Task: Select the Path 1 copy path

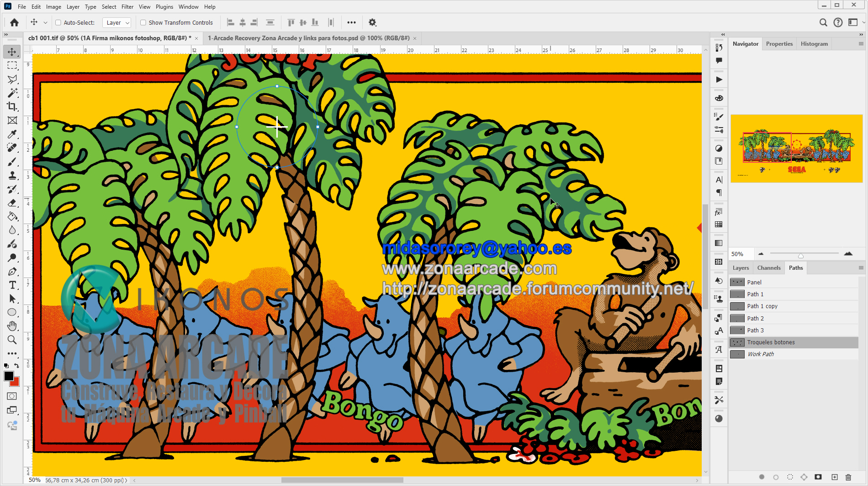Action: pos(794,306)
